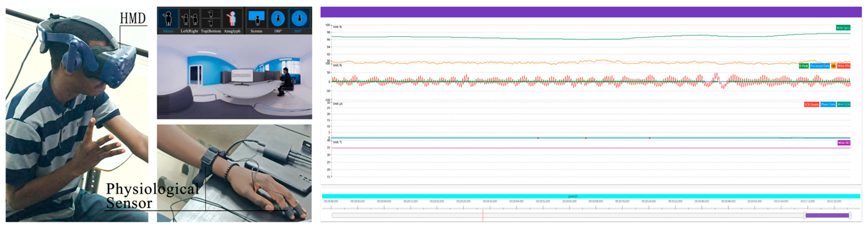This screenshot has height=229, width=868.
Task: Toggle the orange HR legend tag
Action: point(833,66)
